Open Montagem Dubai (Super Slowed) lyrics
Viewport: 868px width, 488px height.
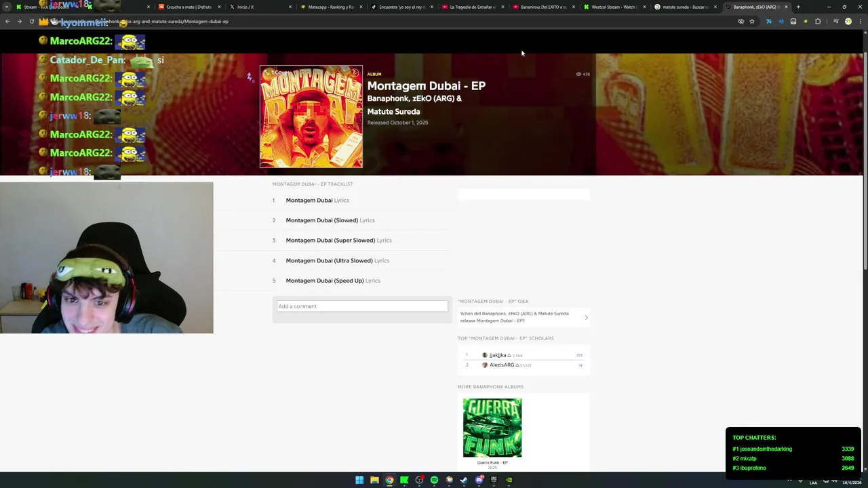click(x=338, y=240)
